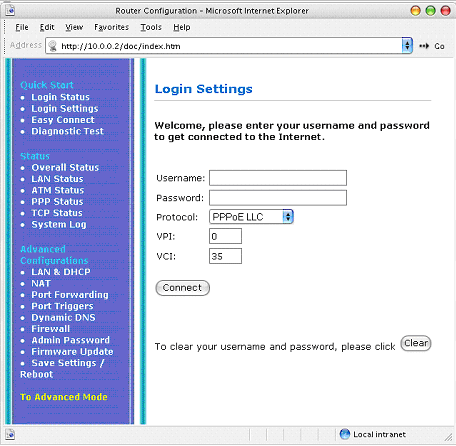The image size is (456, 446).
Task: Focus the Password input field
Action: [278, 198]
